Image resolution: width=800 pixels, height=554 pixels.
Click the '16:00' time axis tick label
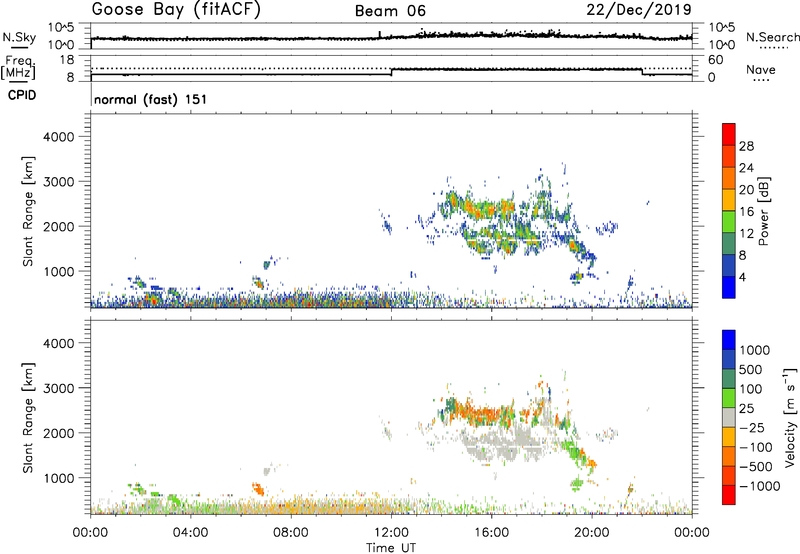click(491, 533)
